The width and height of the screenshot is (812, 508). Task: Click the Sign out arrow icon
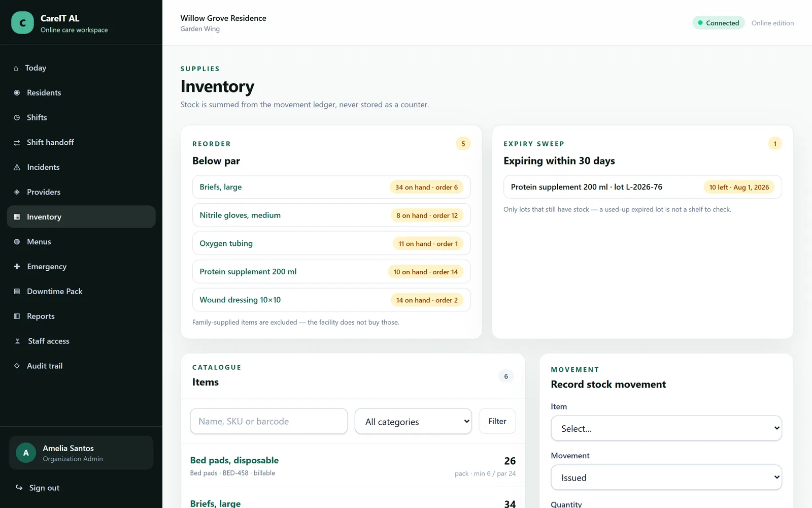(19, 487)
